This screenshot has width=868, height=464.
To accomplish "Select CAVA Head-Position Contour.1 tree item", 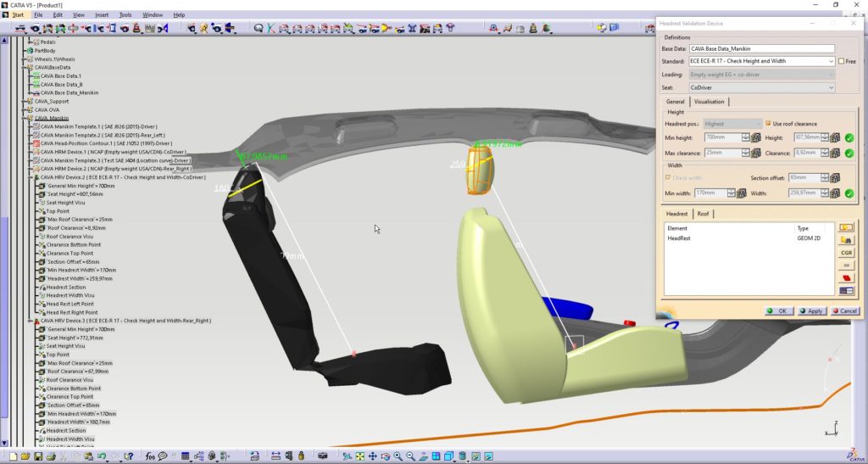I will click(x=103, y=143).
